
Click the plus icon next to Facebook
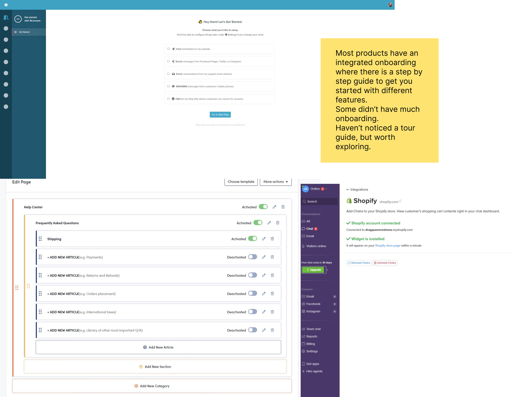(334, 304)
